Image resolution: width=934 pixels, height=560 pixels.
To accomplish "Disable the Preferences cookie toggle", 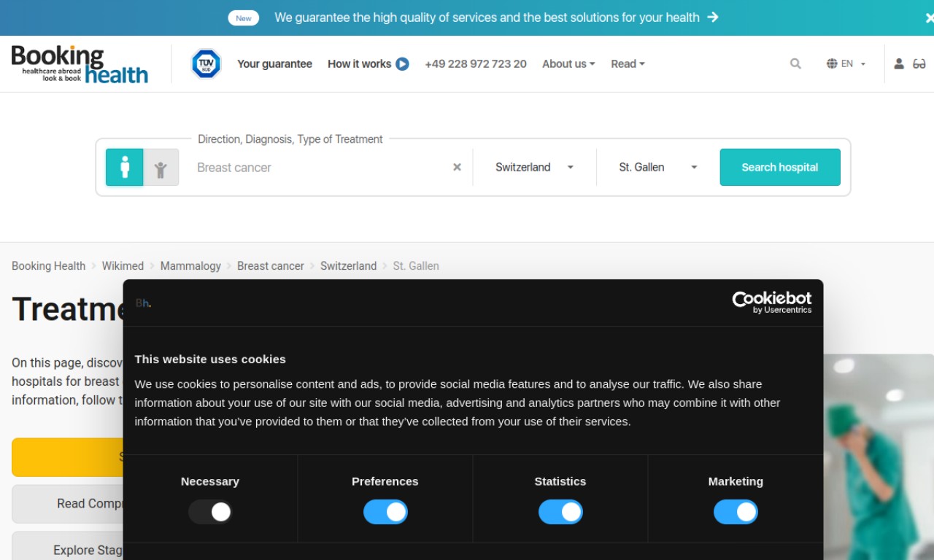I will (385, 512).
